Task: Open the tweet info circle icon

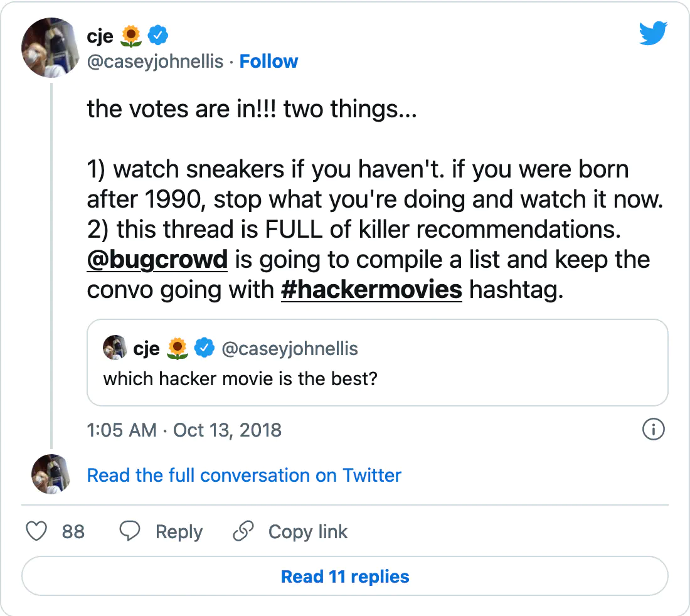Action: pos(654,430)
